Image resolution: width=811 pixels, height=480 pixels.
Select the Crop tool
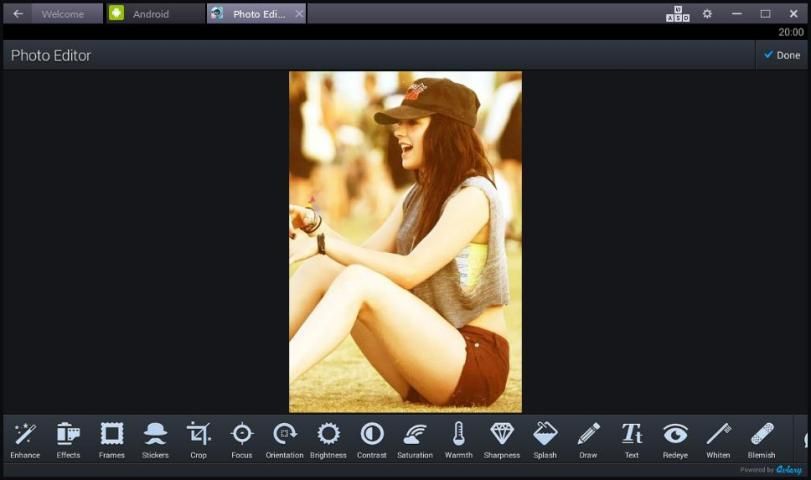(x=198, y=439)
